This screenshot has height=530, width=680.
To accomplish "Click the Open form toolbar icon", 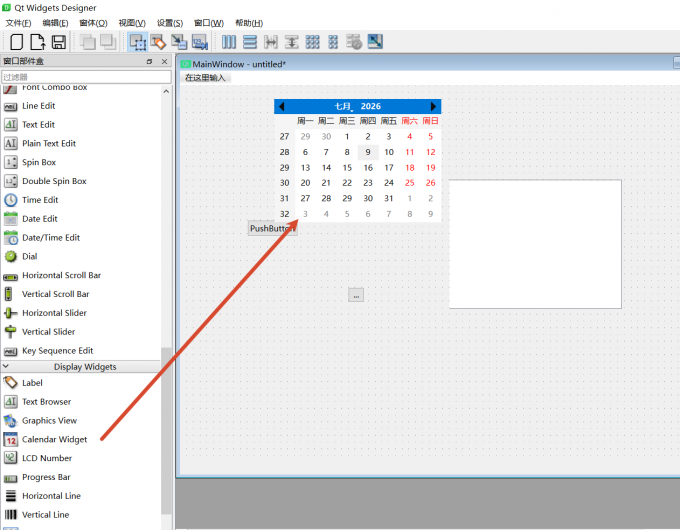I will [x=37, y=42].
